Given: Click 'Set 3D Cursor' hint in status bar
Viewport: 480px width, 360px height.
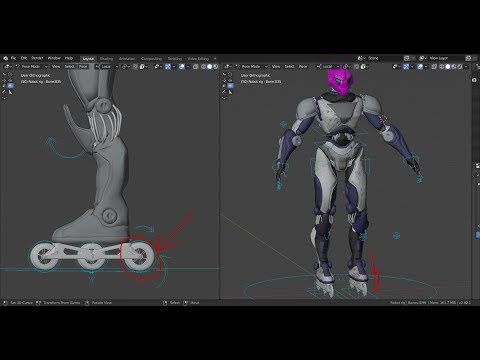Looking at the screenshot, I should pyautogui.click(x=21, y=303).
